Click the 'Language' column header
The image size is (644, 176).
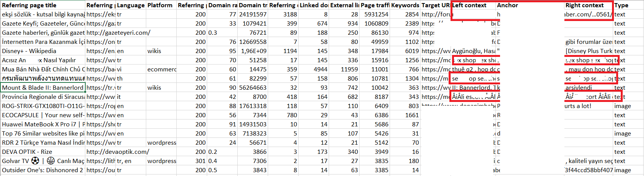[x=131, y=5]
